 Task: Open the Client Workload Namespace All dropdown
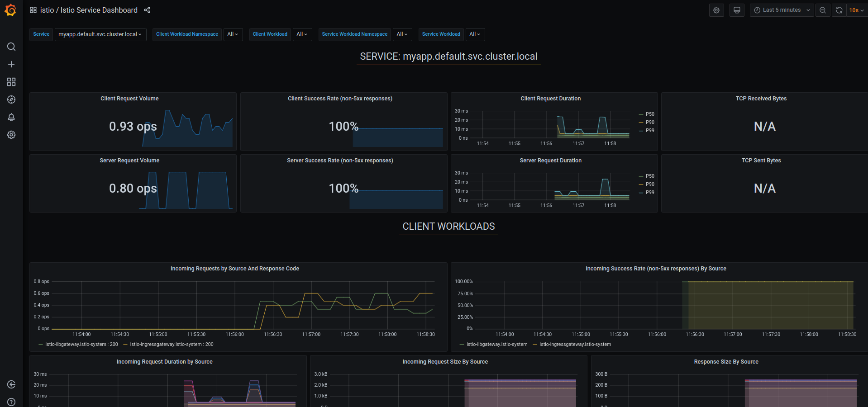233,34
